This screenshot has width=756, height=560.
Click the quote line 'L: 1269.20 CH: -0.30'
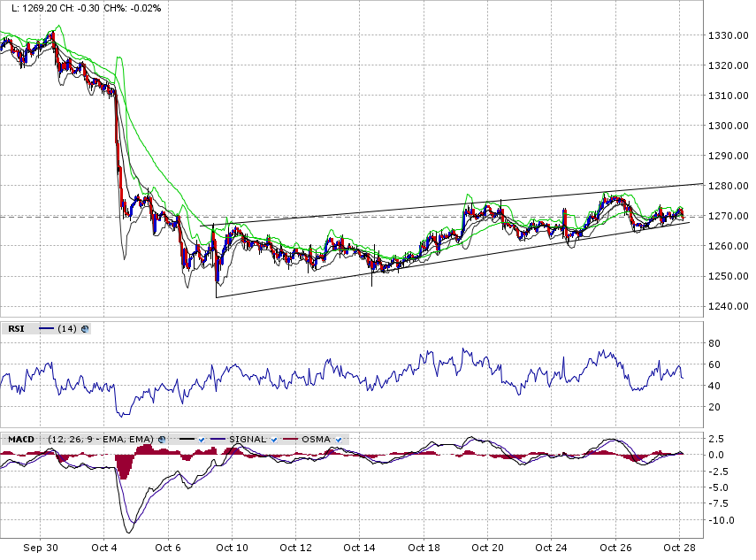[56, 8]
